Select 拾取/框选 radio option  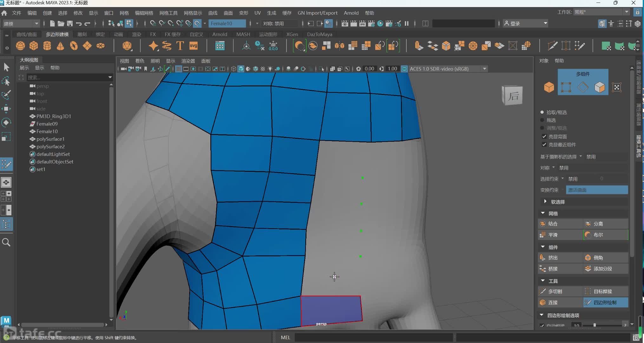(x=542, y=112)
